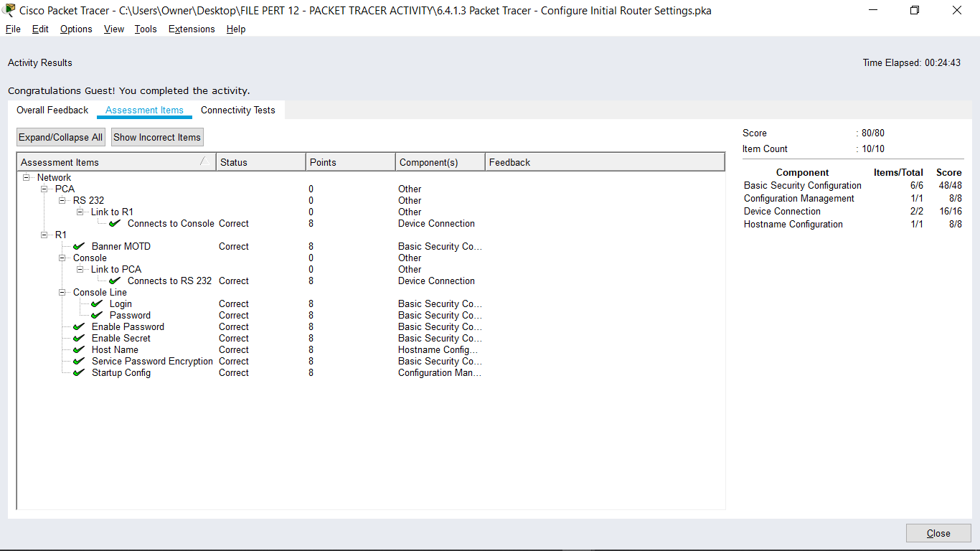980x551 pixels.
Task: Click green checkmark beside Banner MOTD
Action: pyautogui.click(x=79, y=246)
